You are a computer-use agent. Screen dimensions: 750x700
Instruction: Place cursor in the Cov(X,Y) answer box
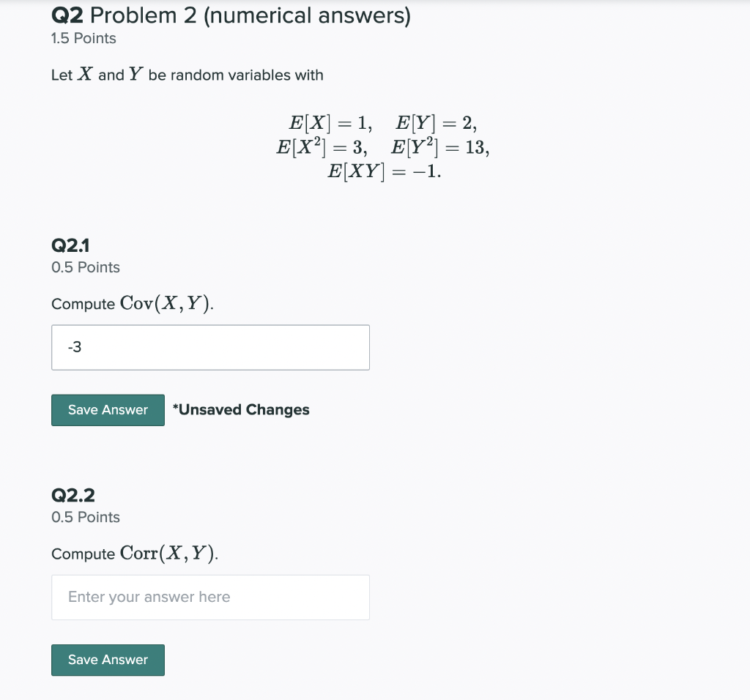click(210, 347)
